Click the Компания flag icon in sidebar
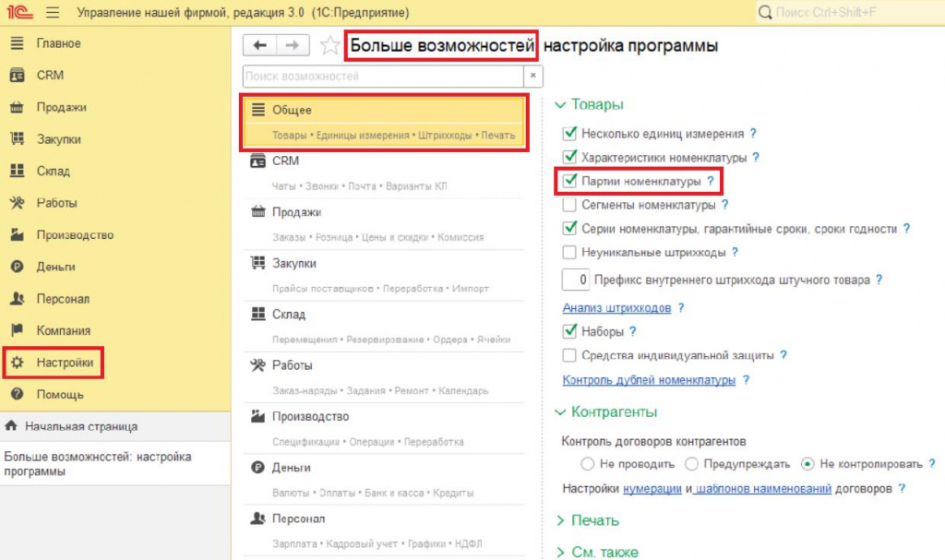This screenshot has width=945, height=560. pyautogui.click(x=17, y=330)
